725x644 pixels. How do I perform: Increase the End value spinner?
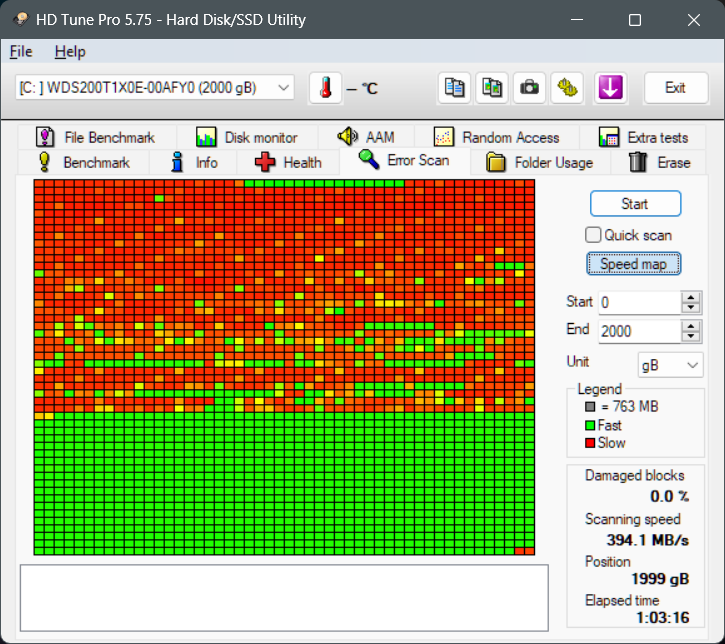point(691,326)
